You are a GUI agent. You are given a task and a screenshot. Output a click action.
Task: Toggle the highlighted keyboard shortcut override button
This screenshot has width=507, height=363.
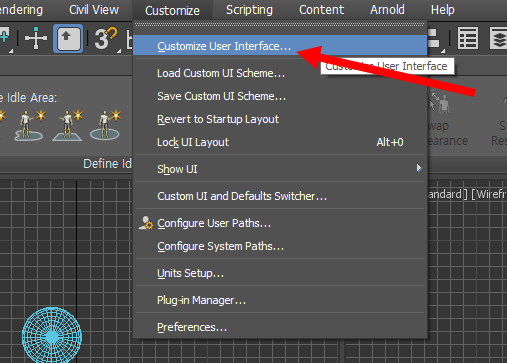coord(68,38)
